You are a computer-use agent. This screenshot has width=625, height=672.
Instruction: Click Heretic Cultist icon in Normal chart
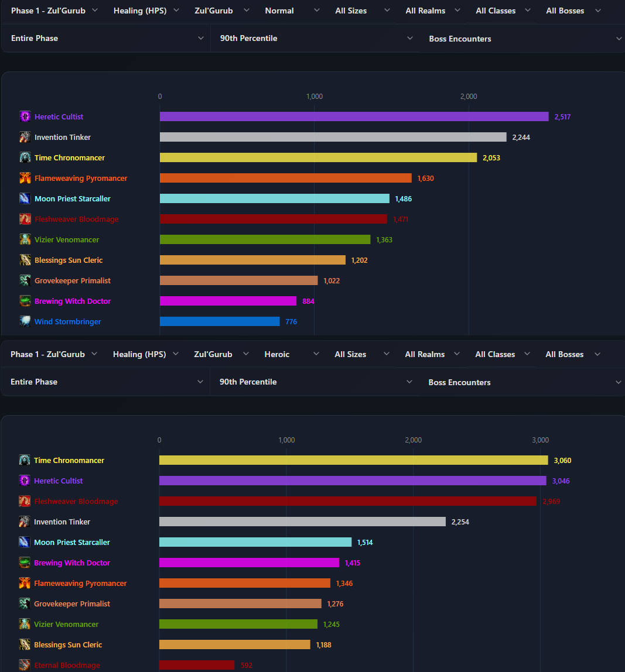pyautogui.click(x=25, y=116)
